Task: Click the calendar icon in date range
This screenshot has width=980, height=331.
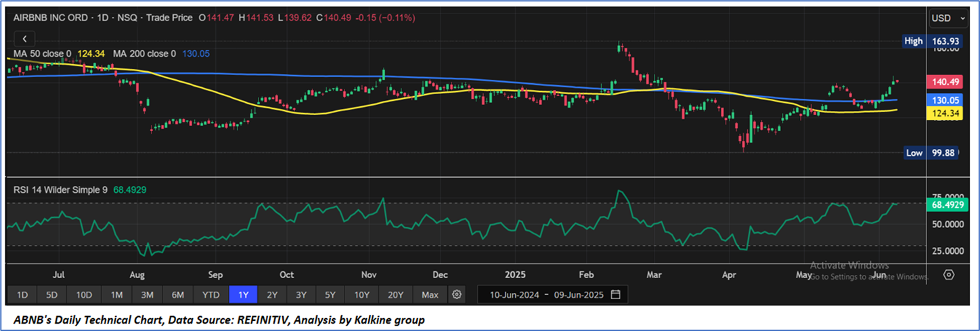Action: point(615,294)
